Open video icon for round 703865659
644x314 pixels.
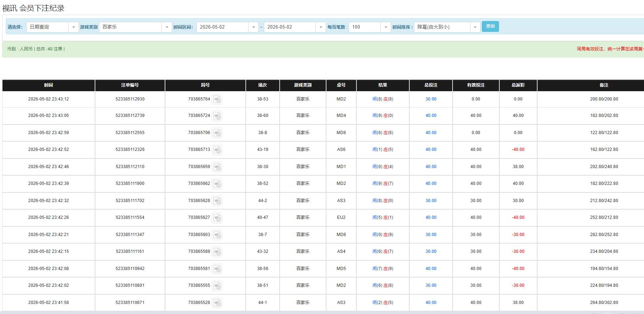[x=217, y=167]
